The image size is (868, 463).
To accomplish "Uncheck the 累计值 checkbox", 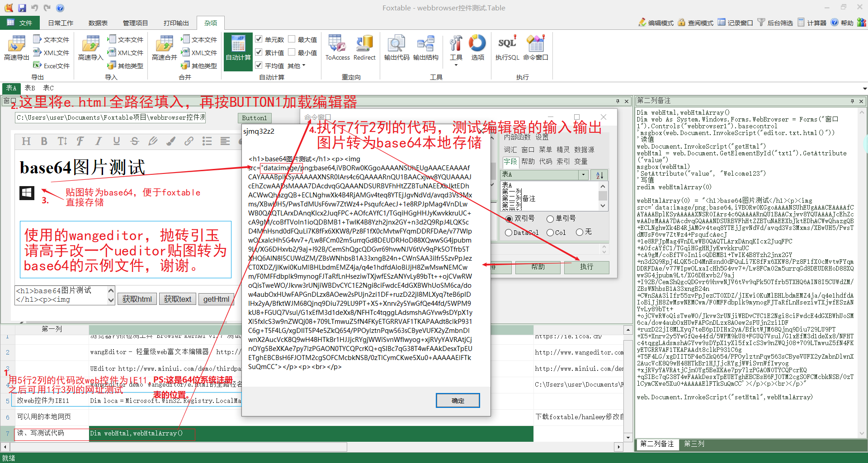I will (x=259, y=52).
